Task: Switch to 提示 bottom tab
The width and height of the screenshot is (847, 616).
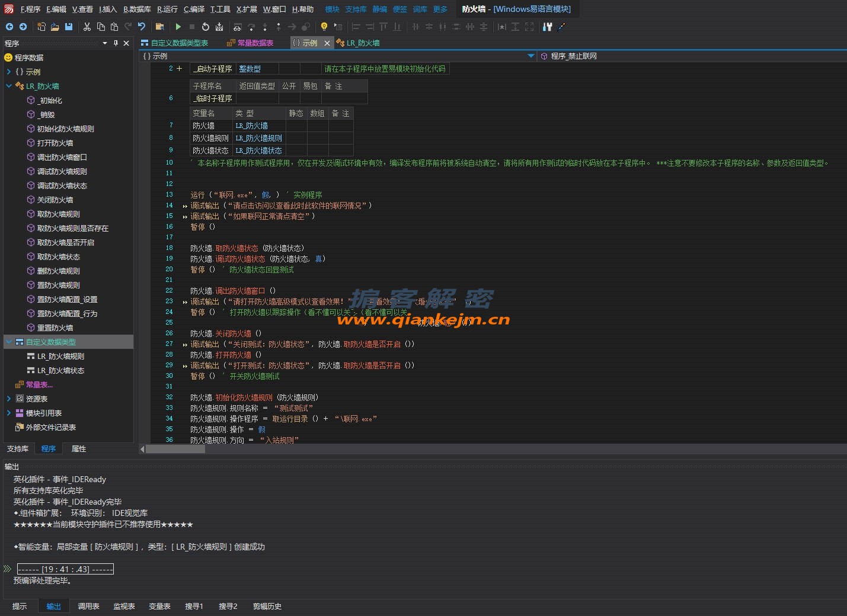Action: click(x=20, y=607)
